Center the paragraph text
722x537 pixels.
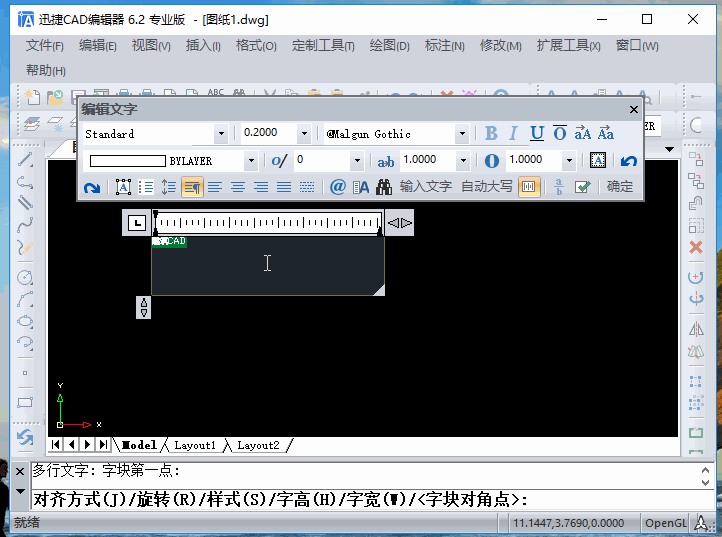238,187
